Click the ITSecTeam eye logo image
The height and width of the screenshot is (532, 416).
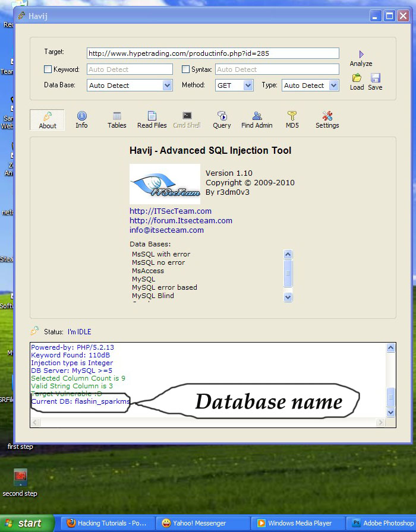click(x=165, y=184)
